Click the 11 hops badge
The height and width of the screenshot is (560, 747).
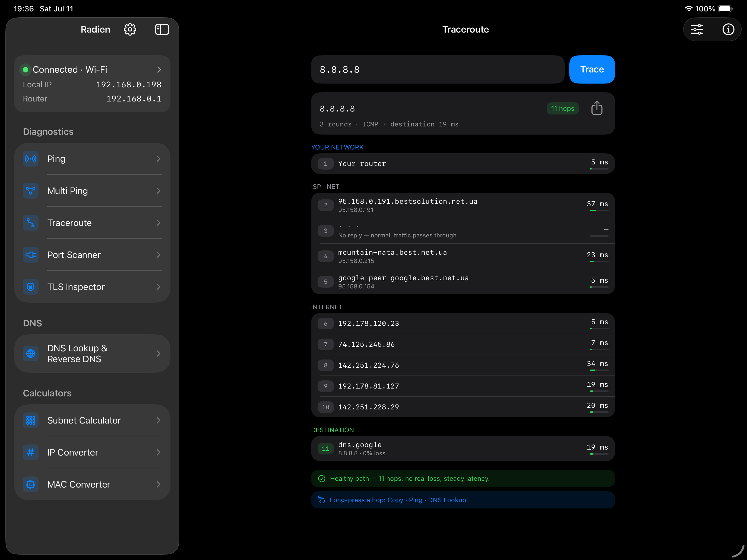point(563,108)
